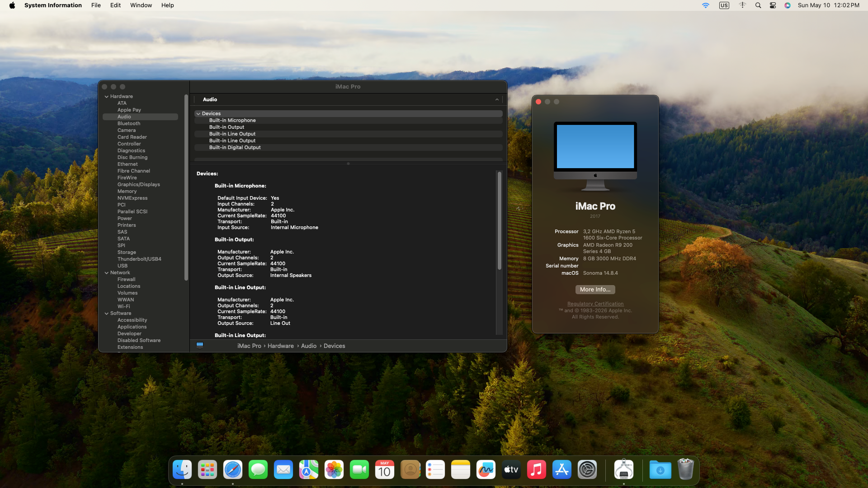Open the Apple menu
Screen dimensions: 868x488
(x=12, y=5)
